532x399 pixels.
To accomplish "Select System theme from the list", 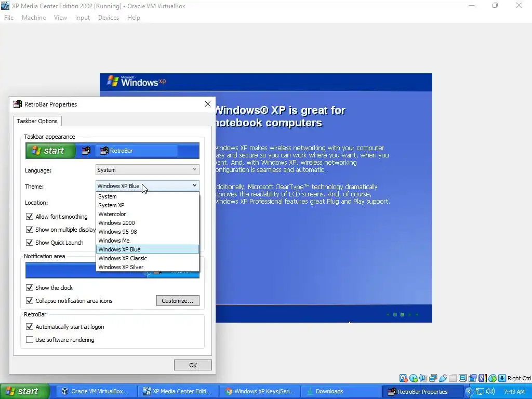I will [x=147, y=196].
